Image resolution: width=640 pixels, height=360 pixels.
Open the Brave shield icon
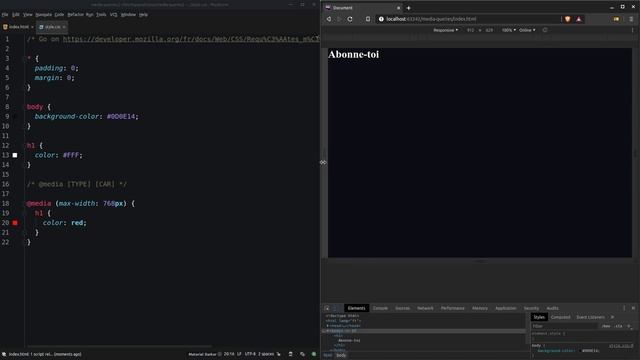pos(568,19)
